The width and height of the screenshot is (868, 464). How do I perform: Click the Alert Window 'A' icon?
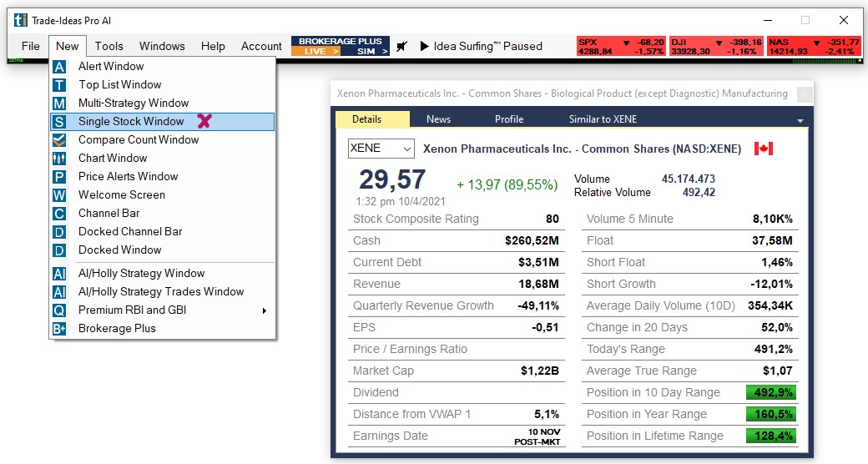point(59,67)
